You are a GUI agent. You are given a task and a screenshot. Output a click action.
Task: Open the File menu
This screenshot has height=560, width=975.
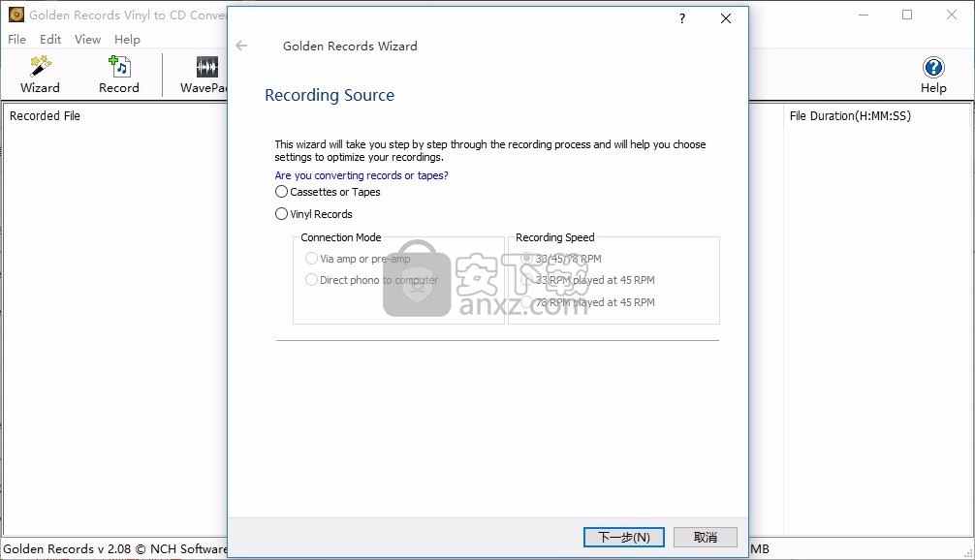point(16,39)
